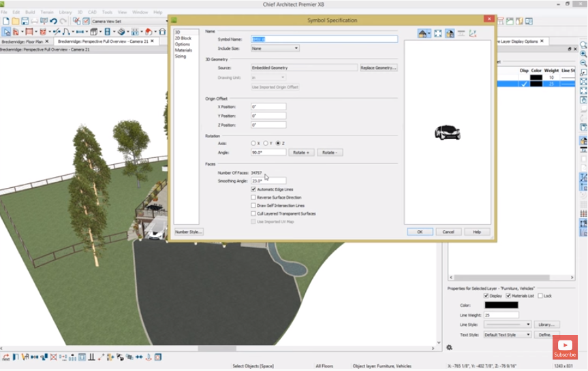The width and height of the screenshot is (588, 371).
Task: Click the Undo arrow in the toolbar
Action: point(53,21)
